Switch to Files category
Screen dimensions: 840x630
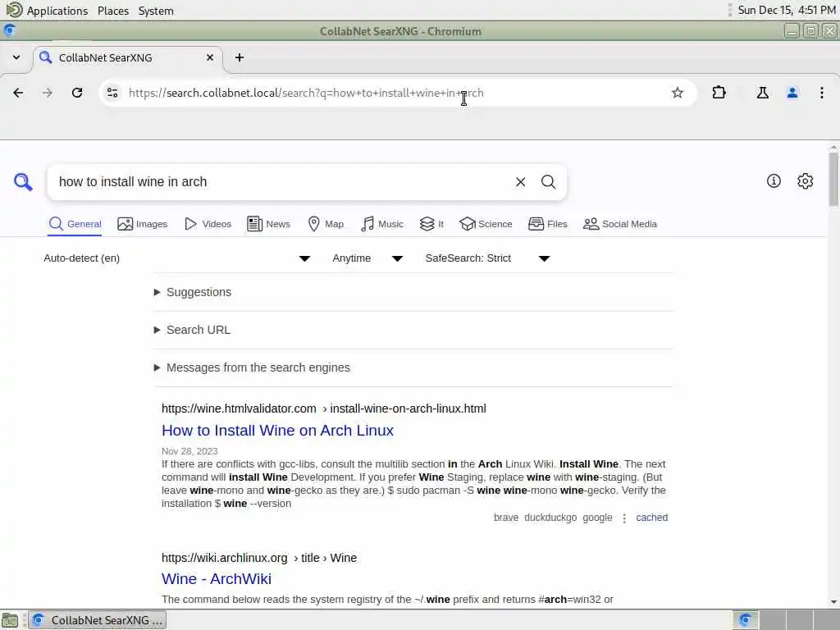coord(547,224)
